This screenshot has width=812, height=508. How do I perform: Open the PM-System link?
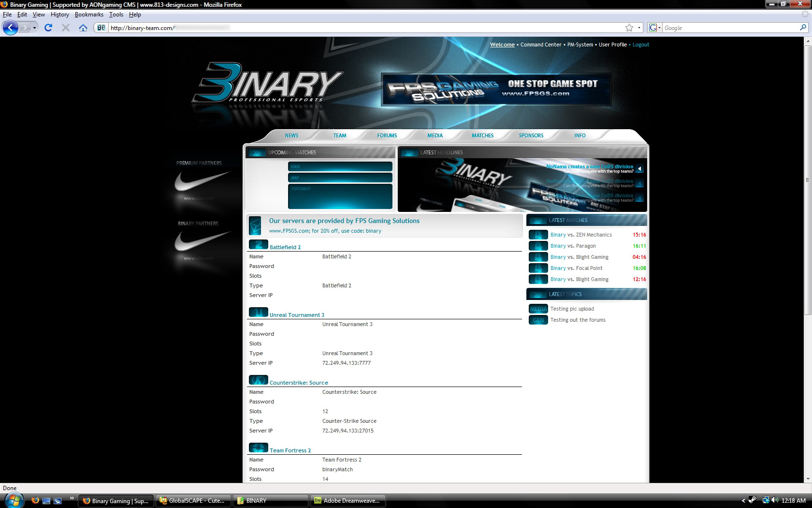click(x=580, y=45)
